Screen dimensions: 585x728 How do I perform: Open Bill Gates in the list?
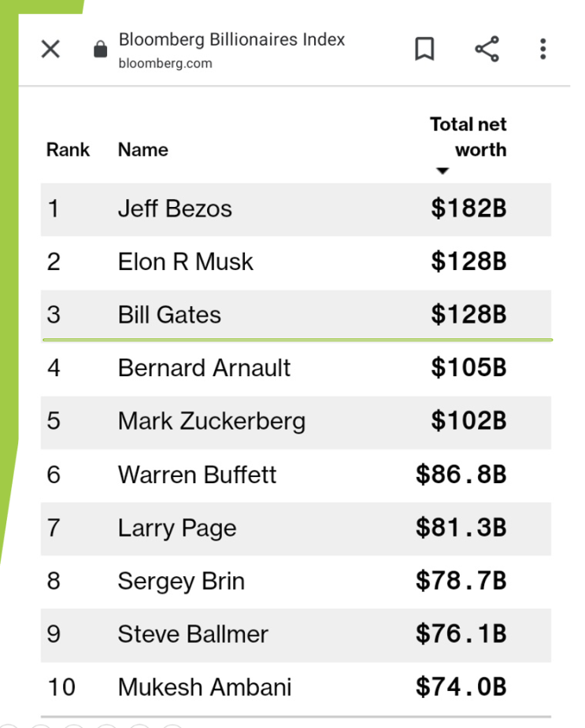point(296,316)
